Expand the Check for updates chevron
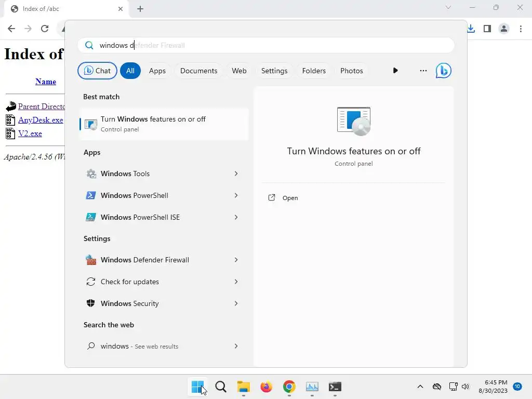The height and width of the screenshot is (399, 532). (x=236, y=282)
